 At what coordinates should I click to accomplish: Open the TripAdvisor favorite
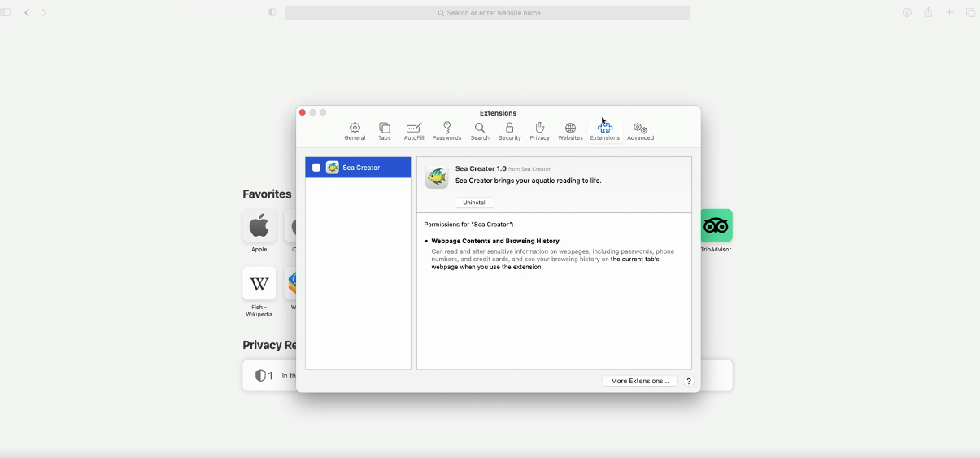[x=716, y=231]
